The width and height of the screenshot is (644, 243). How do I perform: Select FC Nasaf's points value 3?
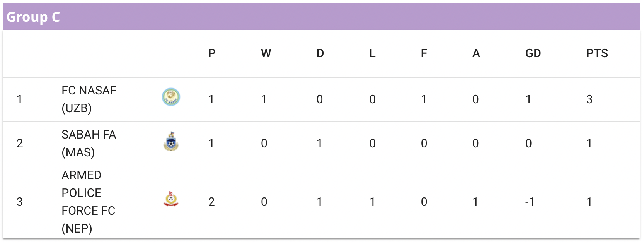(x=589, y=99)
